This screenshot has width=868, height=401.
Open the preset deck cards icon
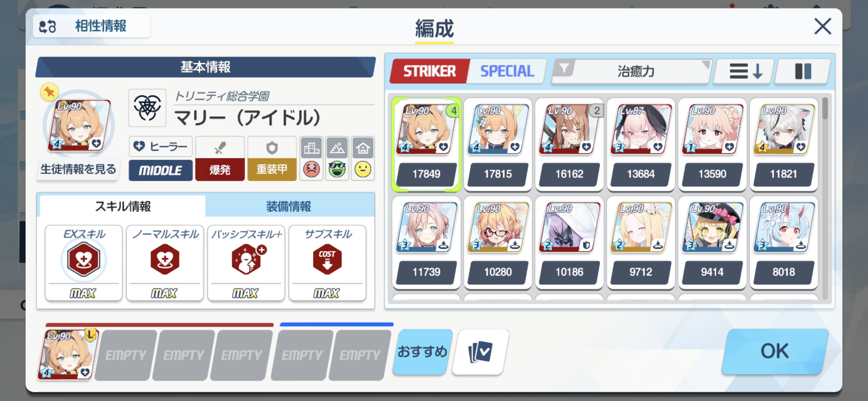coord(481,352)
